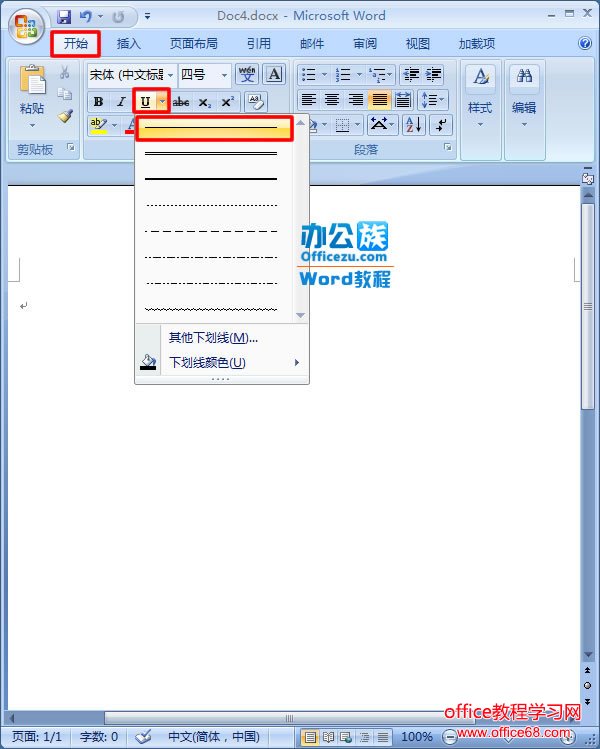Open highlight color dropdown arrow
Image resolution: width=600 pixels, height=749 pixels.
point(115,125)
